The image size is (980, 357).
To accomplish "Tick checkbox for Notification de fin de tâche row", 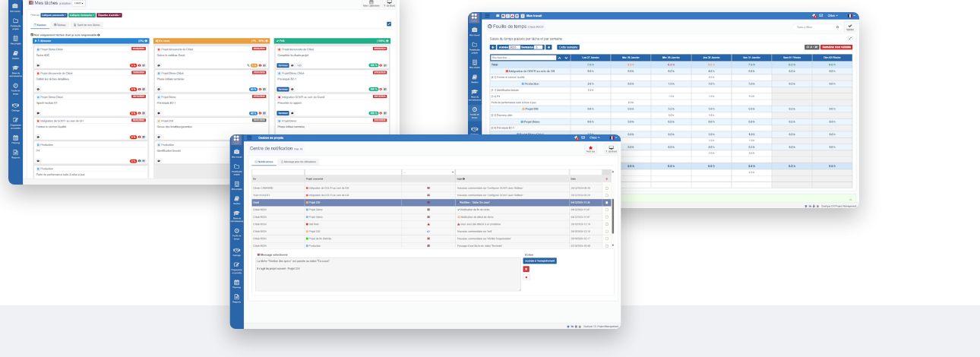I will click(606, 210).
